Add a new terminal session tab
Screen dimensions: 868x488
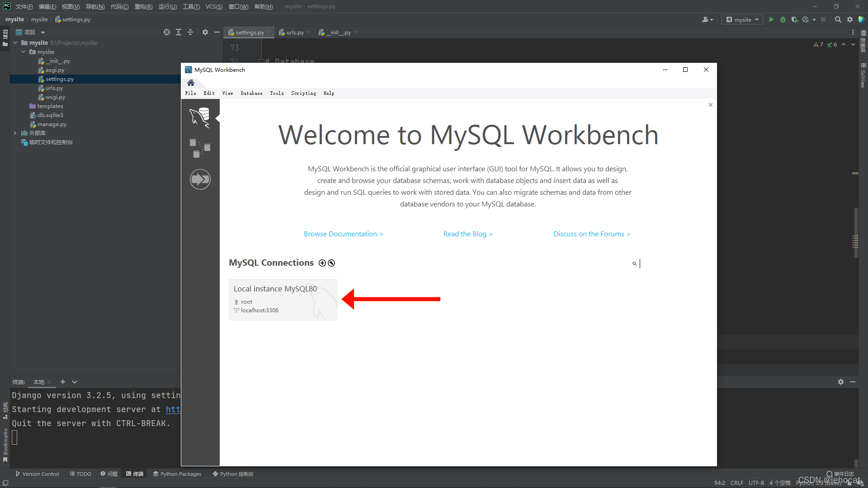(63, 382)
